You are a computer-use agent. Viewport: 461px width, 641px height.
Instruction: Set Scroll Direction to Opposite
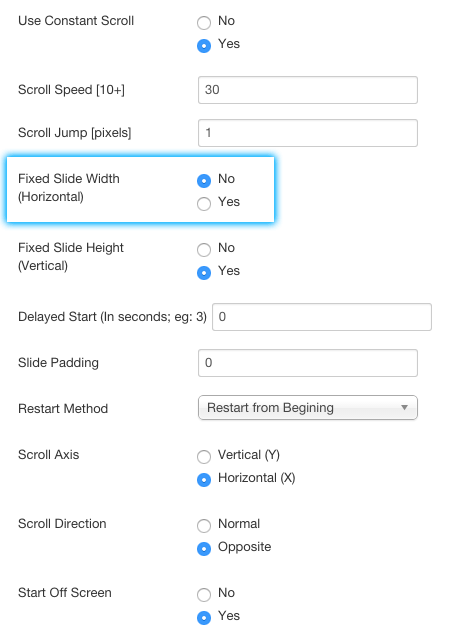pos(204,548)
